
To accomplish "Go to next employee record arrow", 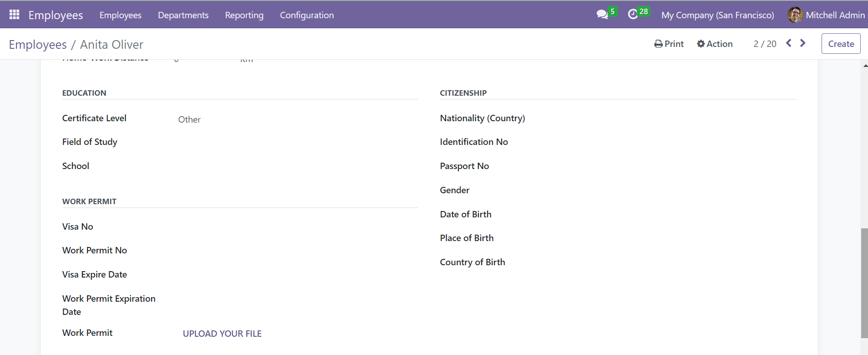I will (803, 43).
